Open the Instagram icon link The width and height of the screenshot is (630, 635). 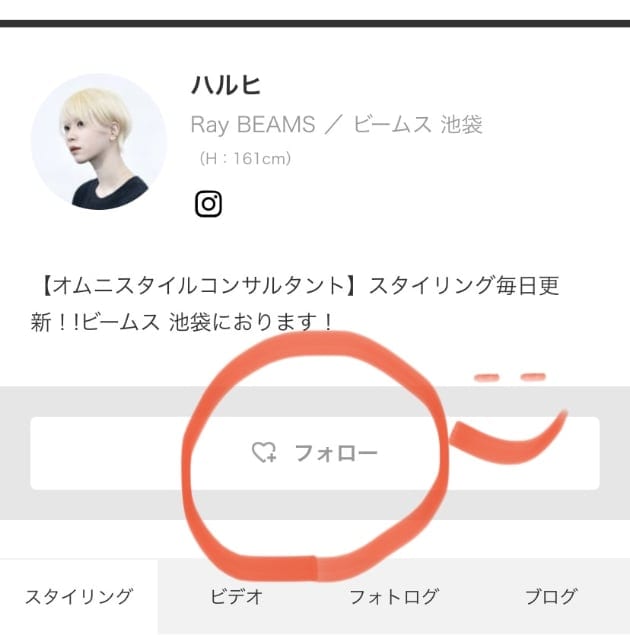[208, 204]
